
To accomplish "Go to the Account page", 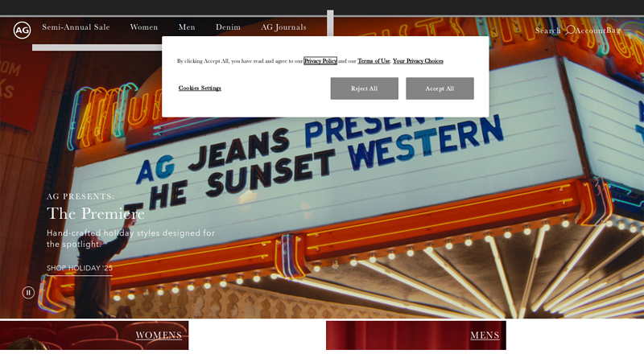I will point(590,31).
